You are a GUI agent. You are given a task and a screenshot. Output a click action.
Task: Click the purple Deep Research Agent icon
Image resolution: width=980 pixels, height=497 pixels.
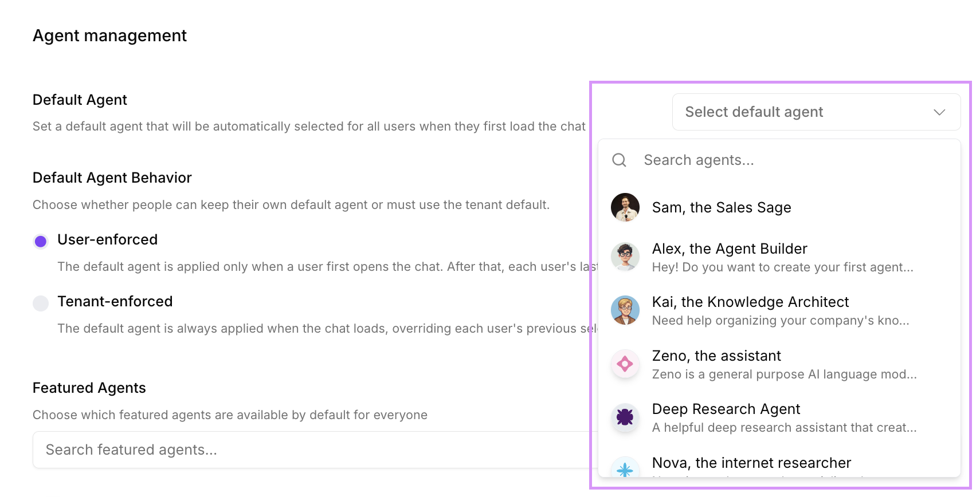[x=625, y=417]
